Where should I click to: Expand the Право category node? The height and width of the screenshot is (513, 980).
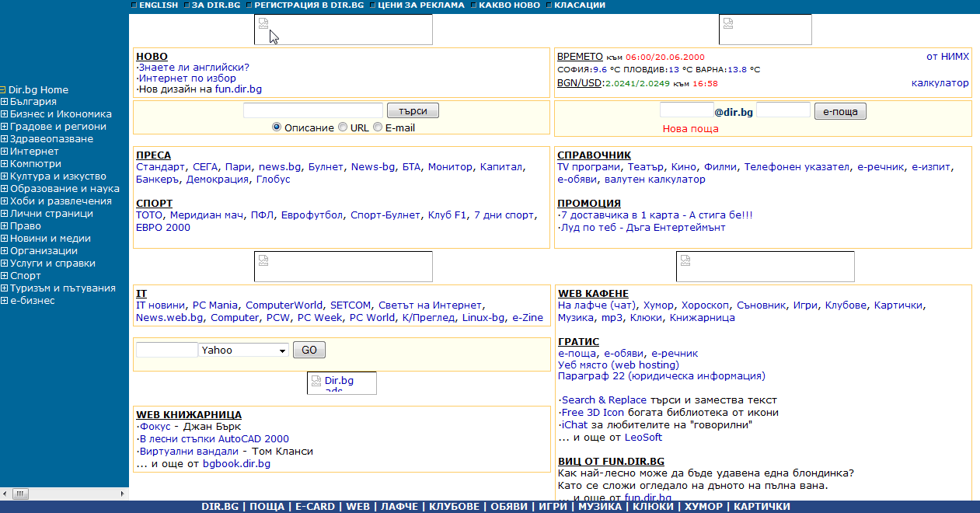[x=4, y=226]
